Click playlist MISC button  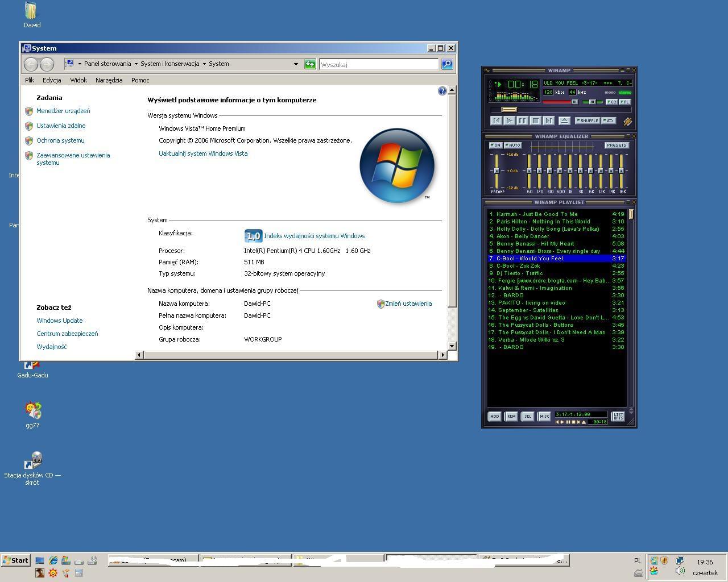[544, 416]
